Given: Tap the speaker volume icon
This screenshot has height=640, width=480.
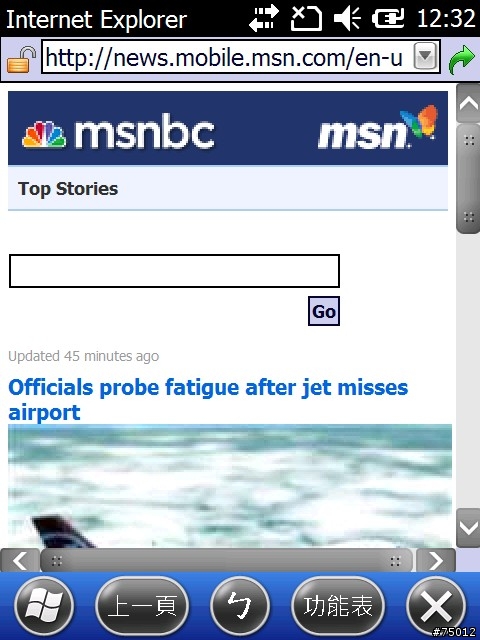Looking at the screenshot, I should (x=347, y=18).
